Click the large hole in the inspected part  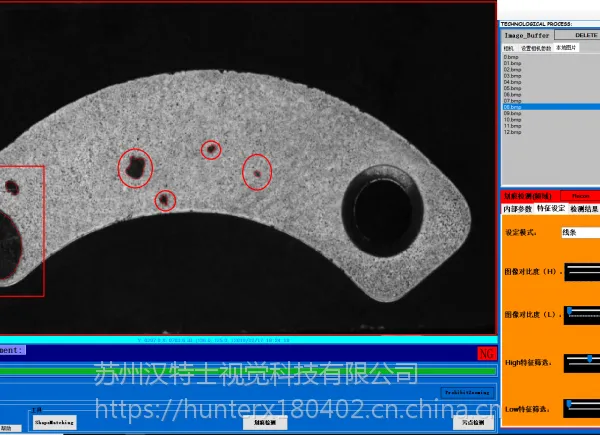(383, 211)
